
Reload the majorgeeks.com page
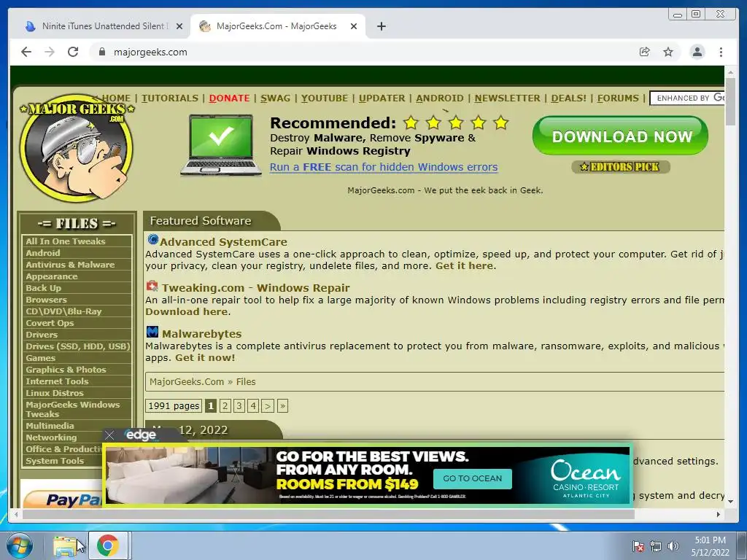(73, 52)
